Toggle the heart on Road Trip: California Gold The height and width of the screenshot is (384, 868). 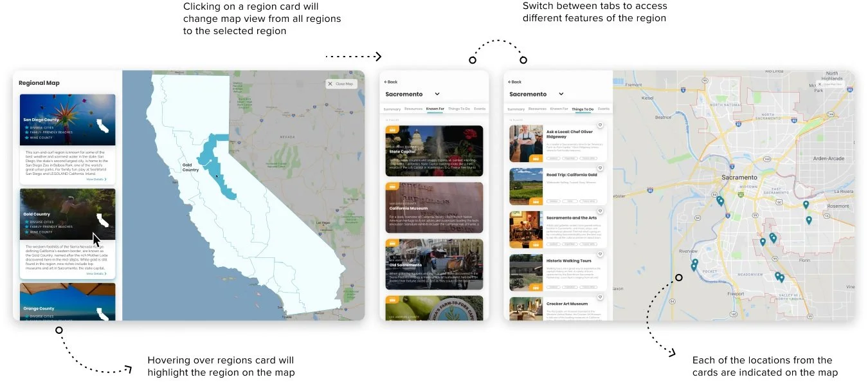pos(600,169)
